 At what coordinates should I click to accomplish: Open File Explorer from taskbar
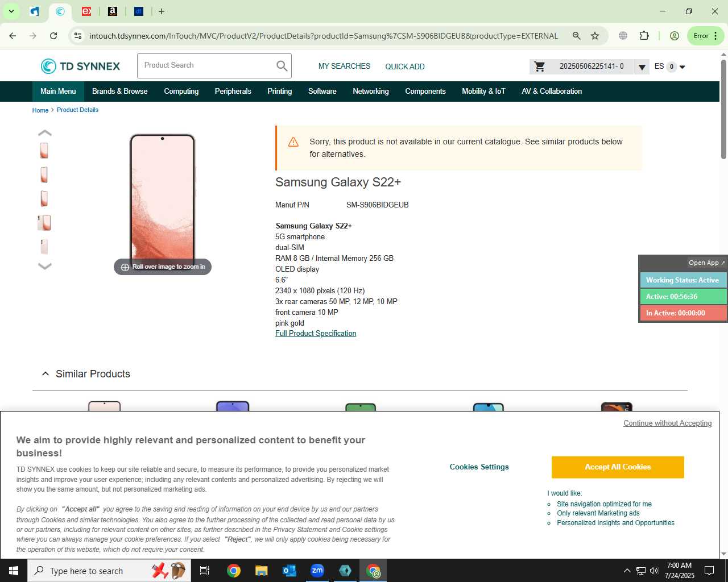[x=261, y=571]
